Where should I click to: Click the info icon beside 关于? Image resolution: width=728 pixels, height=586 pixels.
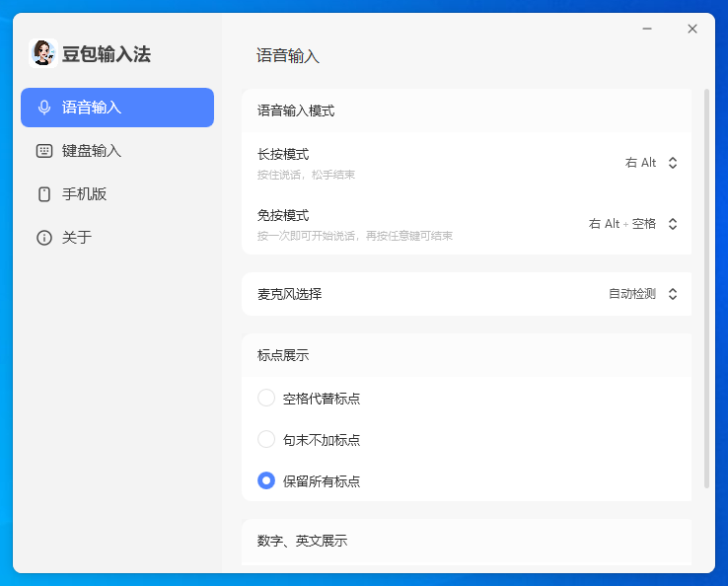[x=44, y=238]
